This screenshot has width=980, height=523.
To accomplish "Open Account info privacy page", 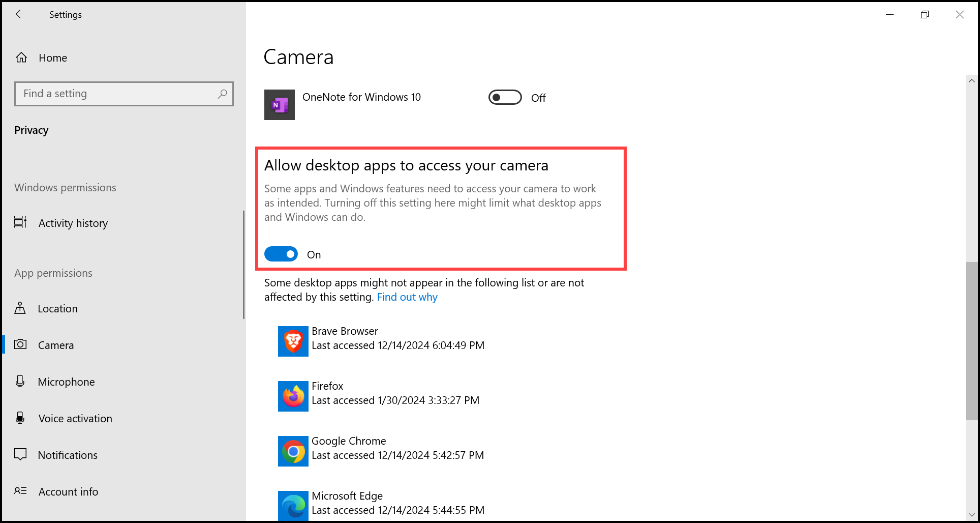I will tap(68, 491).
